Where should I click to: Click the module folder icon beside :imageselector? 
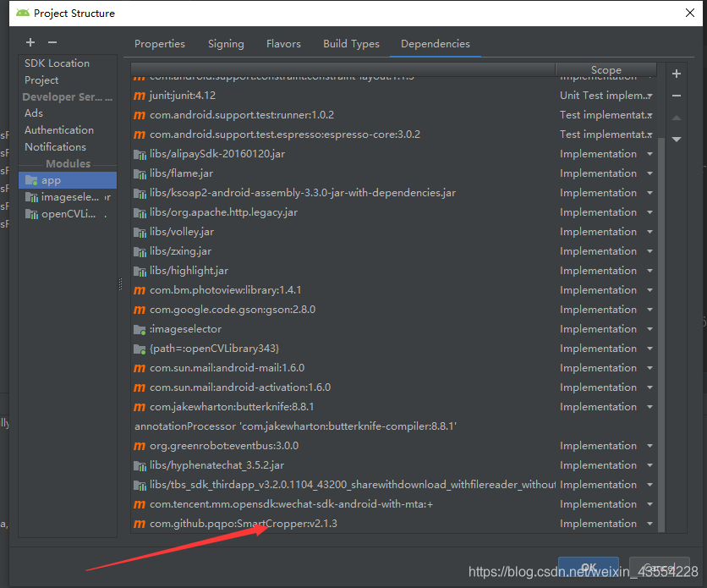(140, 330)
